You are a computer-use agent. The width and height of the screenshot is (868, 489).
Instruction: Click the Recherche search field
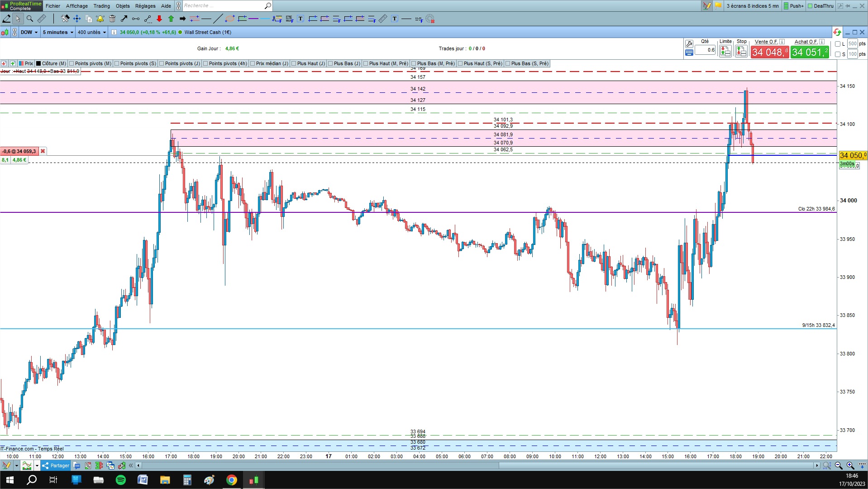point(223,6)
